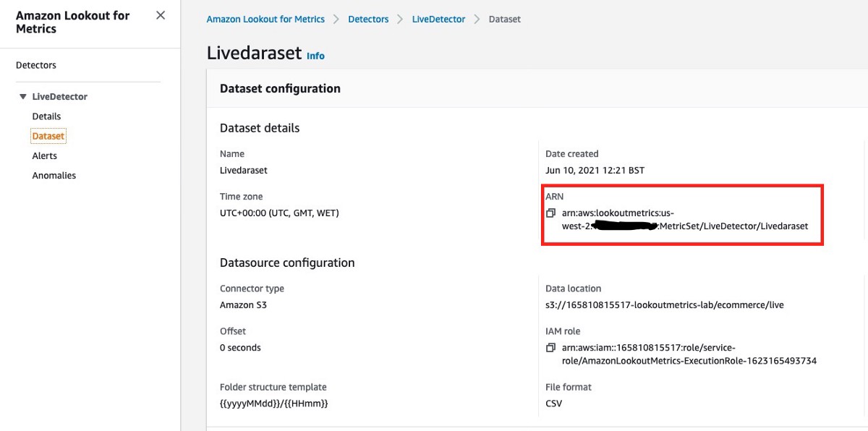The image size is (868, 431).
Task: Close the Amazon Lookout for Metrics sidebar
Action: coord(161,15)
